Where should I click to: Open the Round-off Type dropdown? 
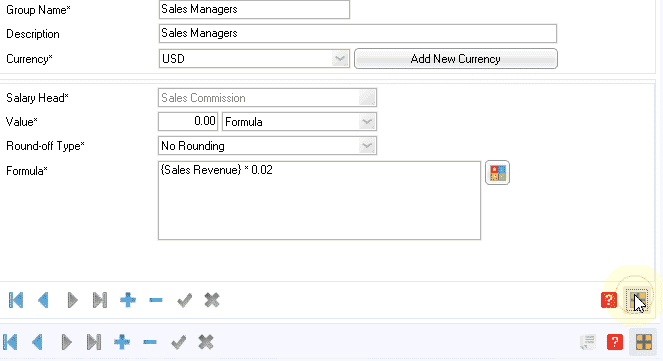[367, 146]
